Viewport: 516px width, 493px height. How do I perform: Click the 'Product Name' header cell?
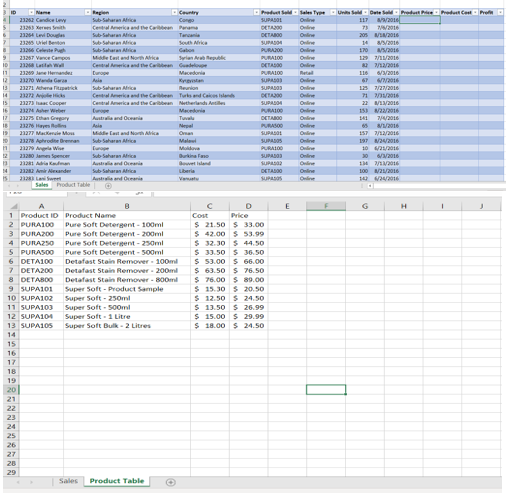tap(127, 216)
